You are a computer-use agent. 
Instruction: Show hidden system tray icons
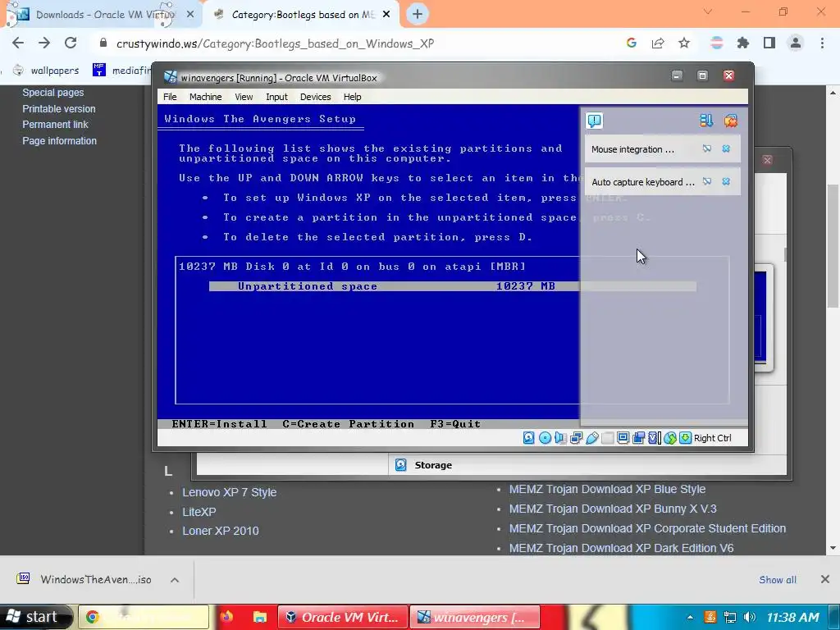[x=690, y=618]
